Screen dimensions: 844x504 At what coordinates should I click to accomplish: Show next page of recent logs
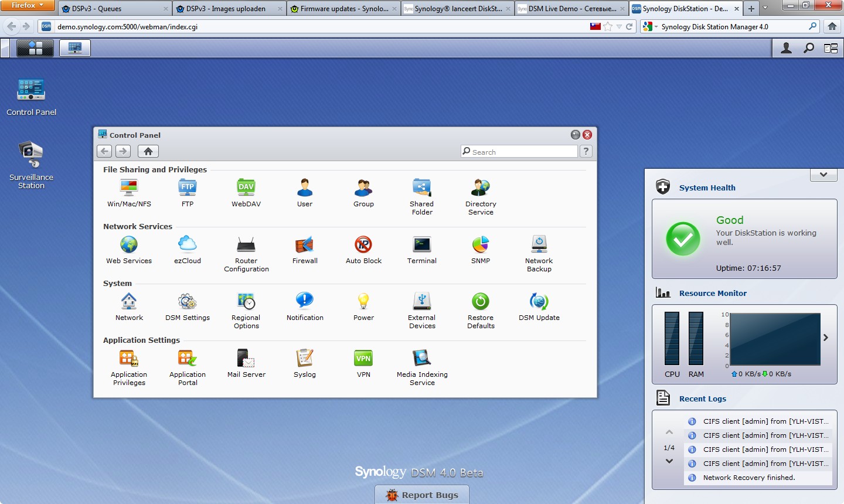[x=669, y=461]
